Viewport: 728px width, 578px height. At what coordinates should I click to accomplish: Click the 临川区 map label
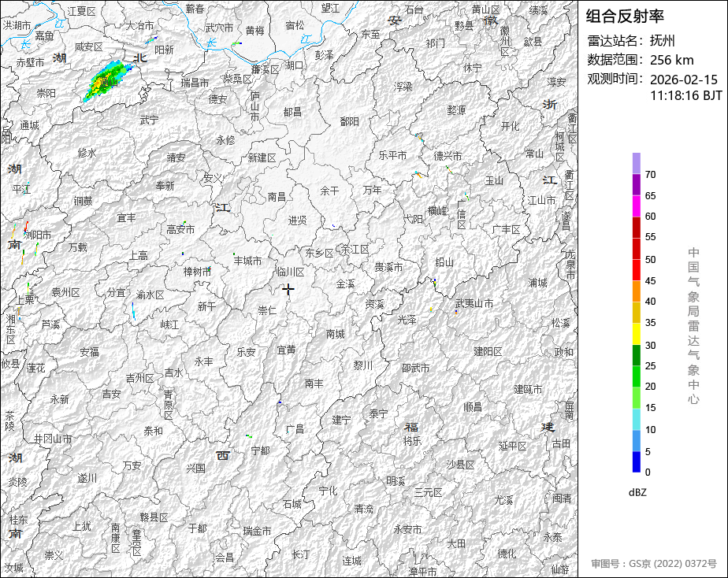290,272
